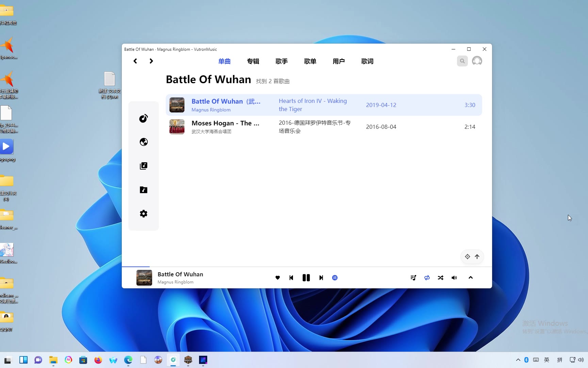Click VutronMusic icon in the taskbar
The height and width of the screenshot is (368, 588).
(x=173, y=360)
